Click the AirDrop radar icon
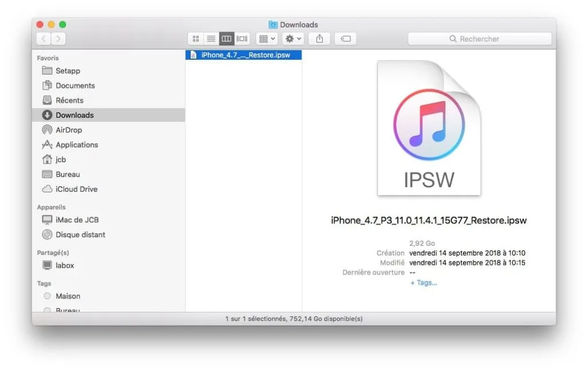 (47, 130)
